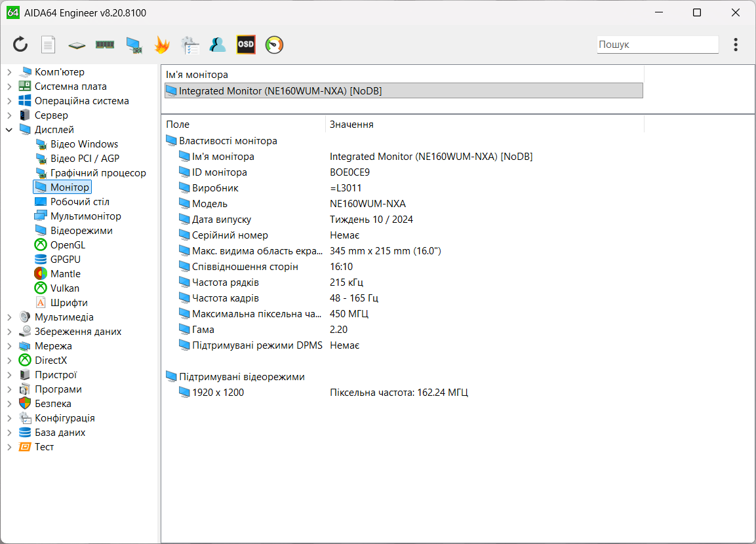Select Графічний процесор in the tree
The width and height of the screenshot is (756, 544).
98,173
